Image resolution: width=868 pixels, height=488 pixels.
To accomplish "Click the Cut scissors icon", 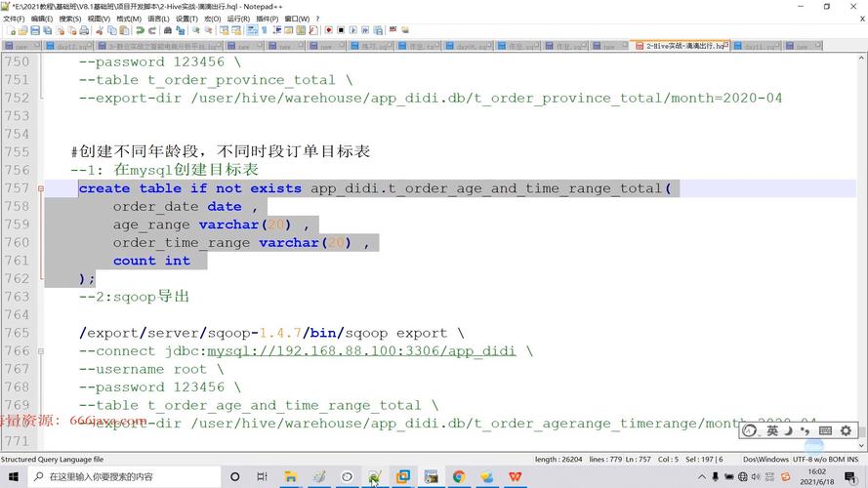I will click(100, 30).
